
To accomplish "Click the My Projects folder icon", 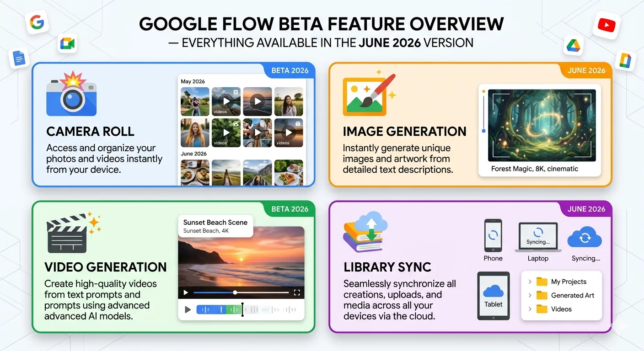I will (x=542, y=282).
